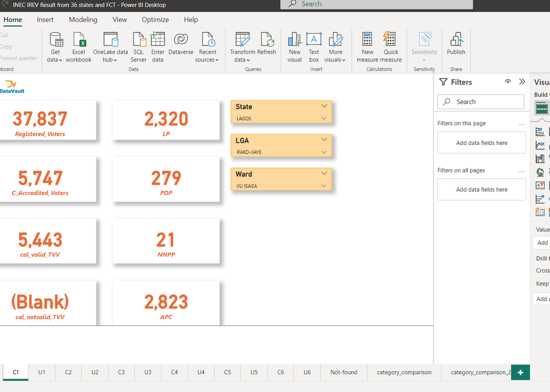Expand the Ward slicer header chevron
Image resolution: width=550 pixels, height=392 pixels.
[324, 173]
